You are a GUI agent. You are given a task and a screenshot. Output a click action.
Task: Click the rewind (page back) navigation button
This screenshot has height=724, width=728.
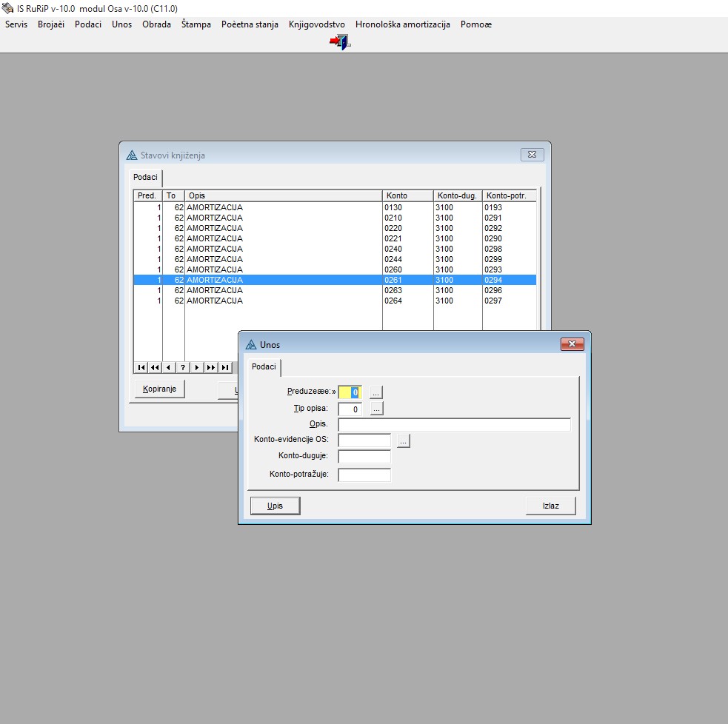155,367
